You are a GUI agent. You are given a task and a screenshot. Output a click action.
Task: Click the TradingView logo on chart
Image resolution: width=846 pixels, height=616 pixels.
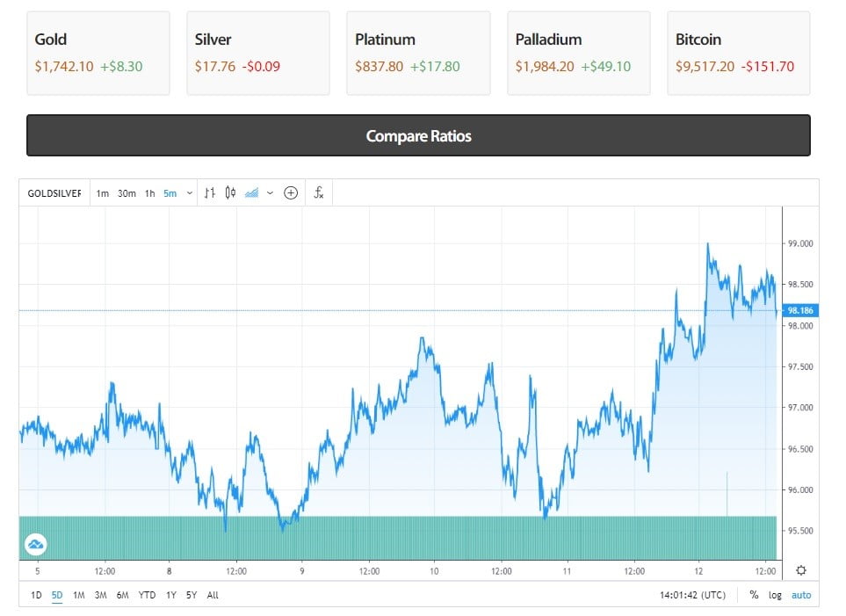point(36,545)
